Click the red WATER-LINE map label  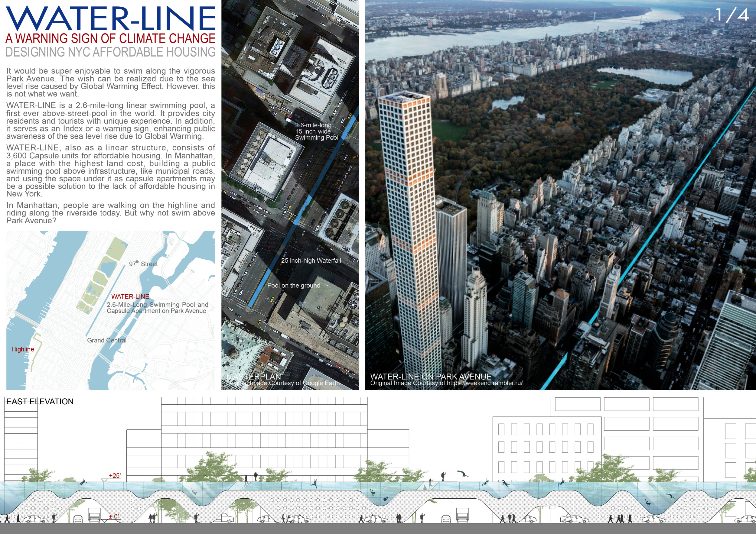tap(130, 296)
